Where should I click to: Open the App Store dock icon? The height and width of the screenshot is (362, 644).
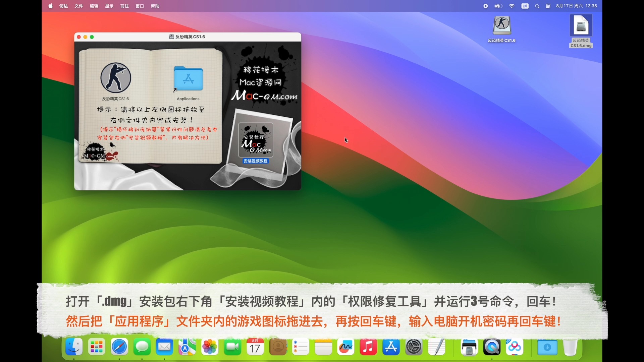(391, 347)
